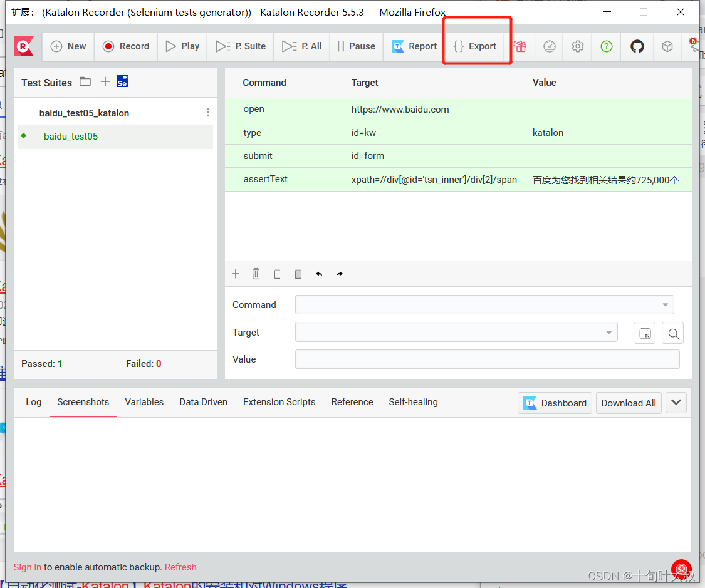The height and width of the screenshot is (588, 705).
Task: Start recording with the Record button
Action: 126,46
